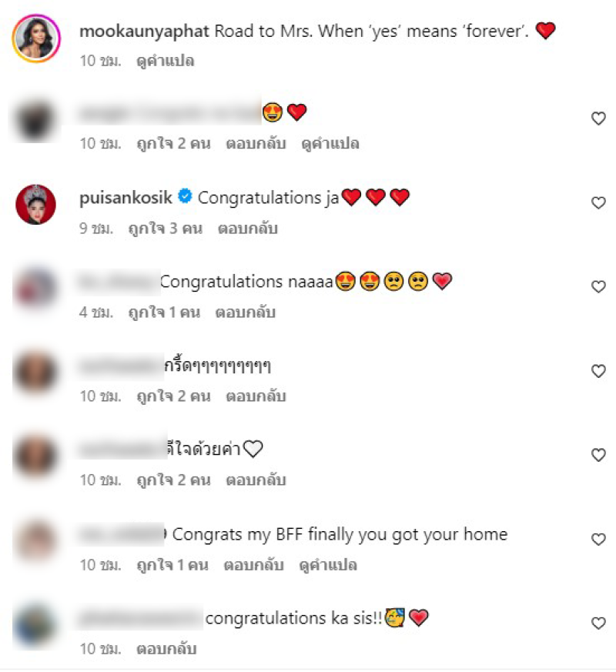This screenshot has height=672, width=616.
Task: Like the first blurred emoji-only comment
Action: coord(598,119)
